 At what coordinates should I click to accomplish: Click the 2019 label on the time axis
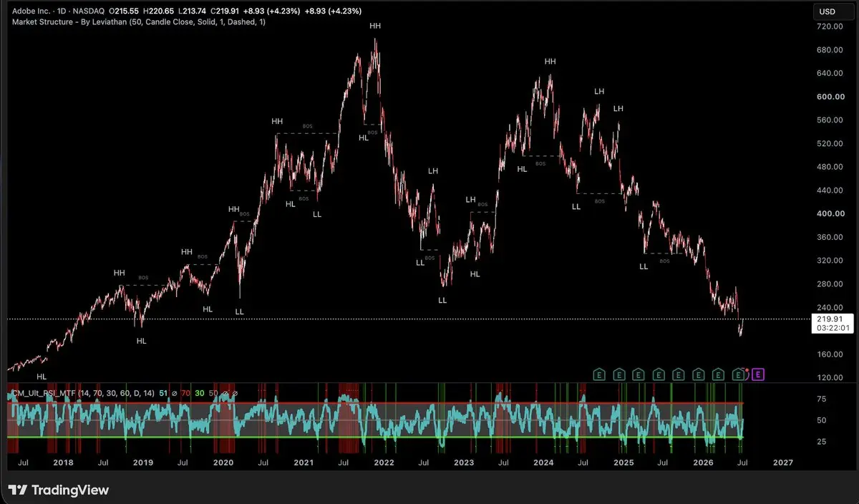[x=144, y=462]
